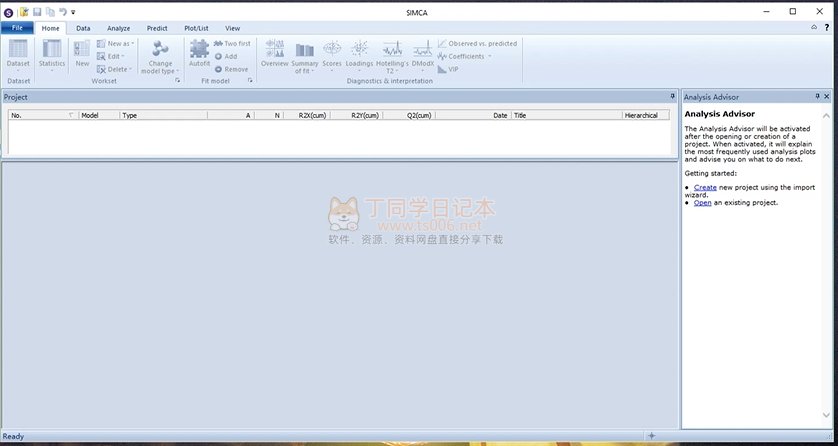Switch to the View ribbon tab
838x446 pixels.
[x=232, y=28]
